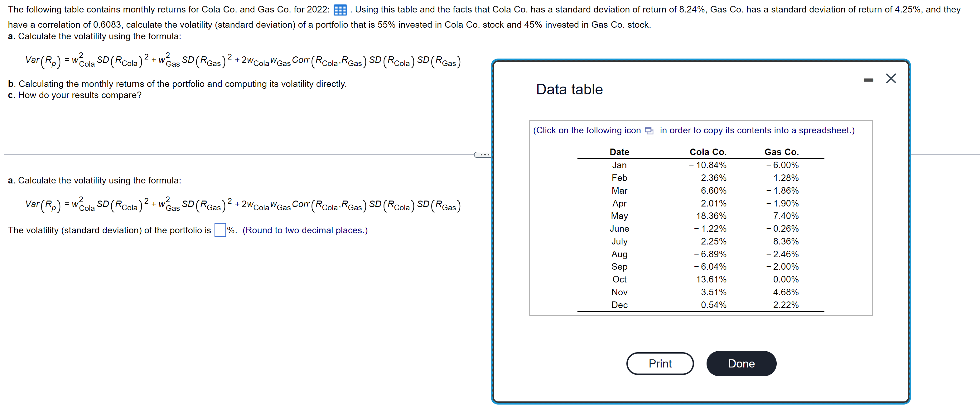Click the copy-to-spreadsheet icon
The image size is (980, 417).
click(649, 131)
